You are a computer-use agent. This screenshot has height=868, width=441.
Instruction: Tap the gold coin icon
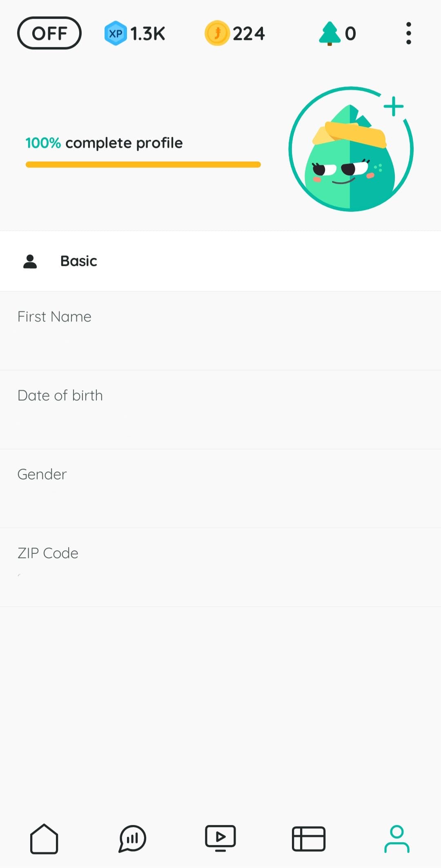pyautogui.click(x=217, y=33)
